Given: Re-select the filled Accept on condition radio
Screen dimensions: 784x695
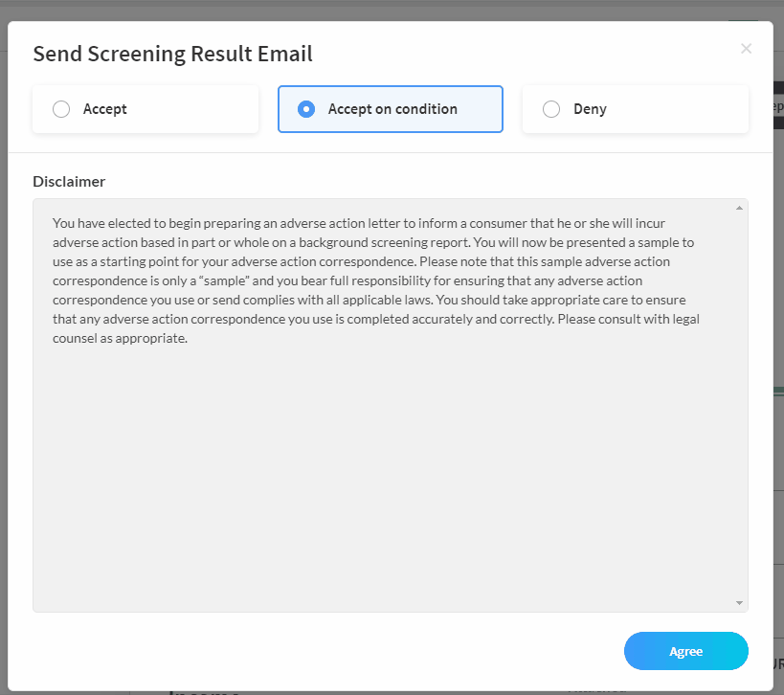Looking at the screenshot, I should coord(306,108).
